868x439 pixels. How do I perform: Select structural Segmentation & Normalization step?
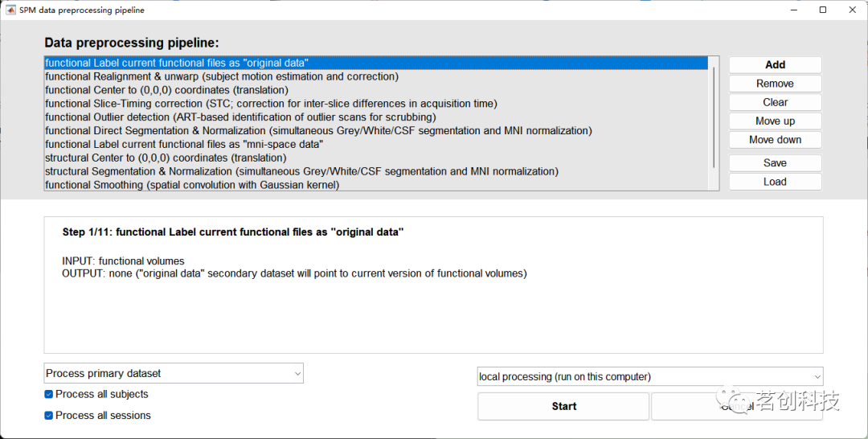coord(301,171)
